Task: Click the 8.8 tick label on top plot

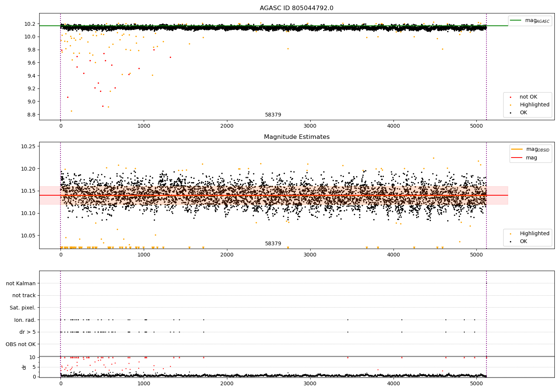Action: click(x=31, y=115)
